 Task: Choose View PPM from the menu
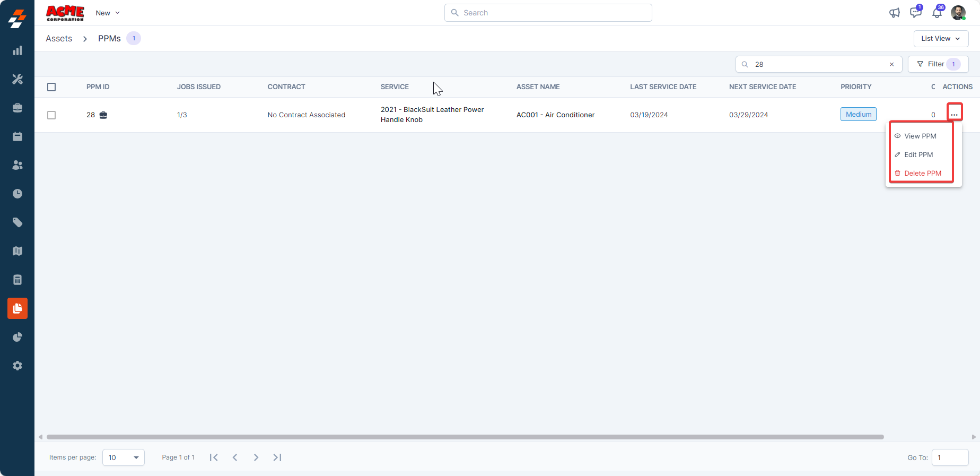[920, 136]
